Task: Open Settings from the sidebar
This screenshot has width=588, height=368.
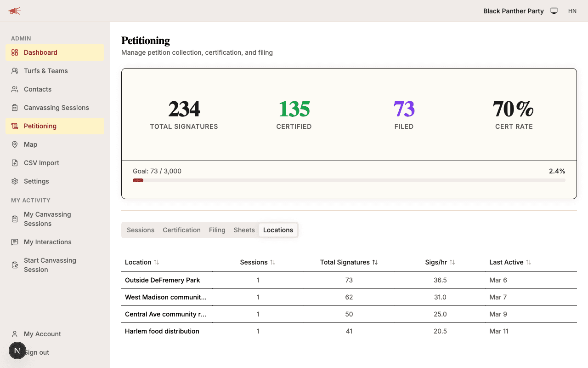Action: pos(55,181)
